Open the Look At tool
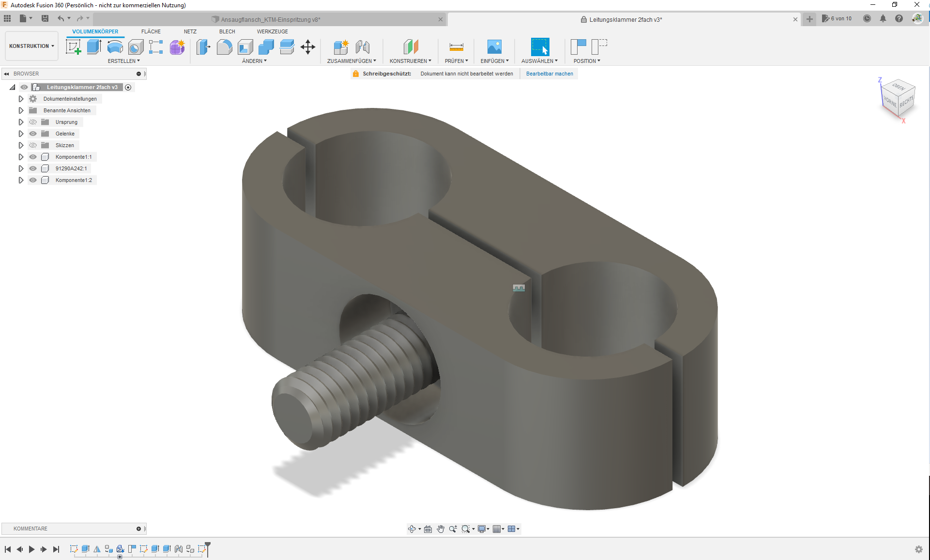 (428, 529)
